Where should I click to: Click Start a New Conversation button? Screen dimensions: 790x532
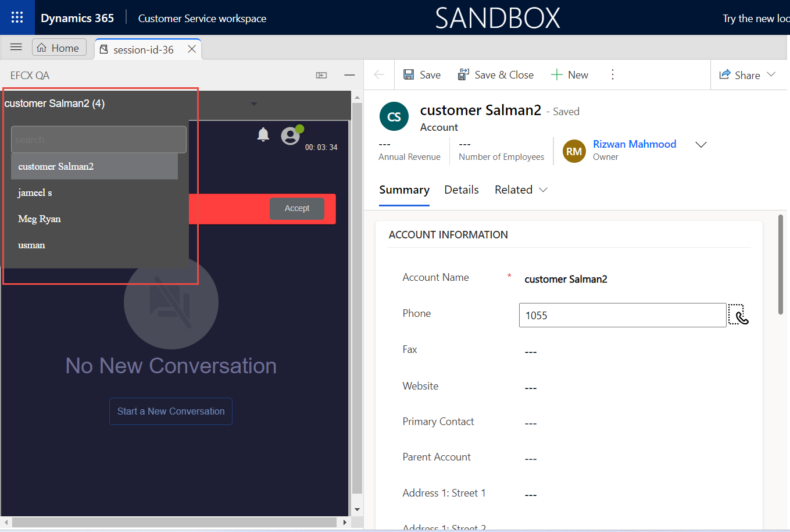coord(171,411)
